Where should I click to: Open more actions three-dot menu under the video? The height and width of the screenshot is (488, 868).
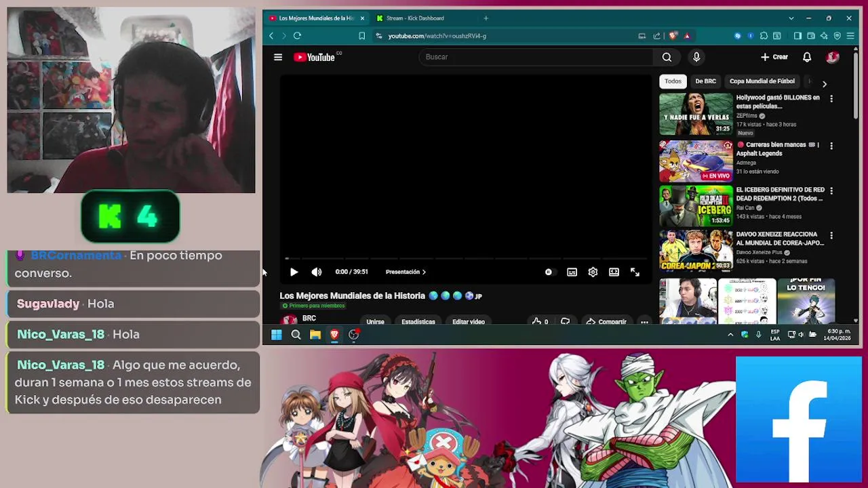(644, 321)
